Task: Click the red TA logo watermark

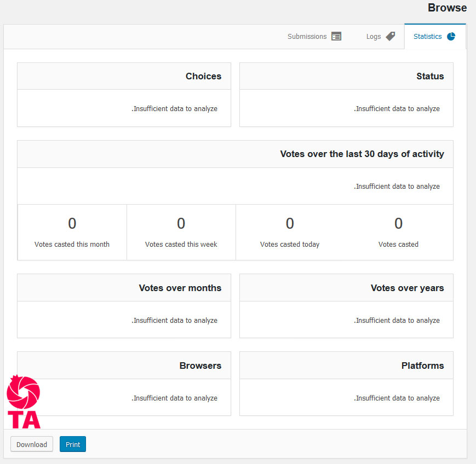Action: pos(24,402)
